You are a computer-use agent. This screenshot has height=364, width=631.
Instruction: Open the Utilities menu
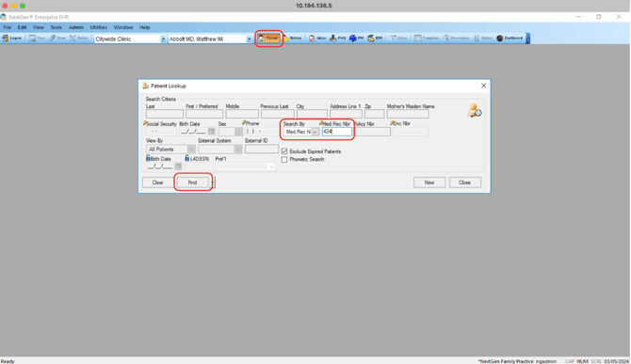(x=99, y=27)
